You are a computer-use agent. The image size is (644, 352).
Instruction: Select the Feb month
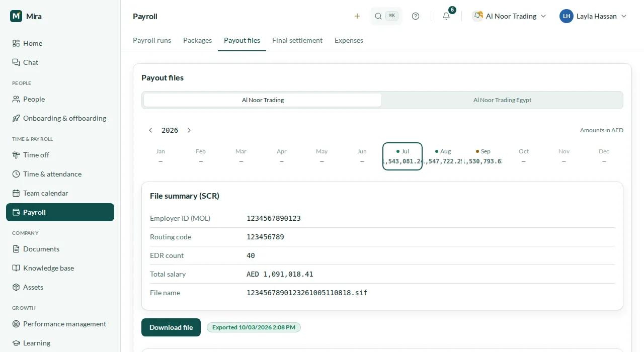[x=201, y=156]
